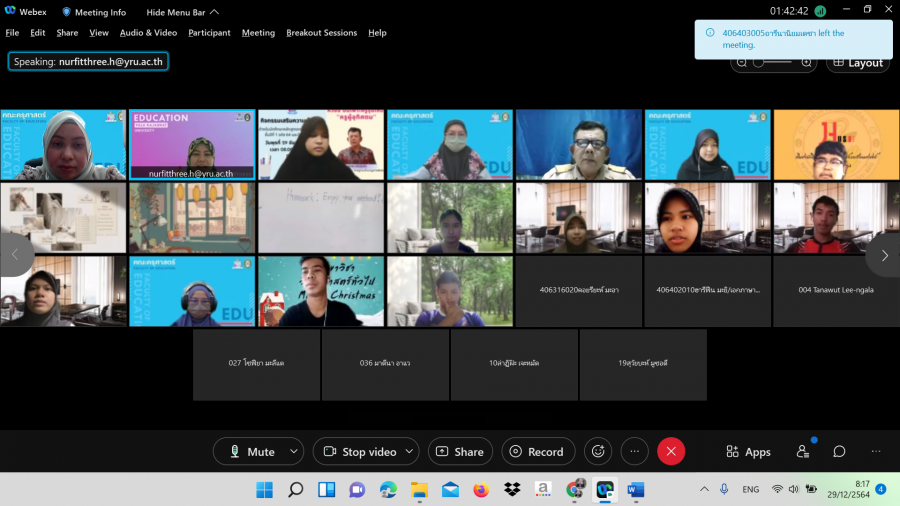Open the Apps panel
Viewport: 900px width, 506px height.
[748, 452]
